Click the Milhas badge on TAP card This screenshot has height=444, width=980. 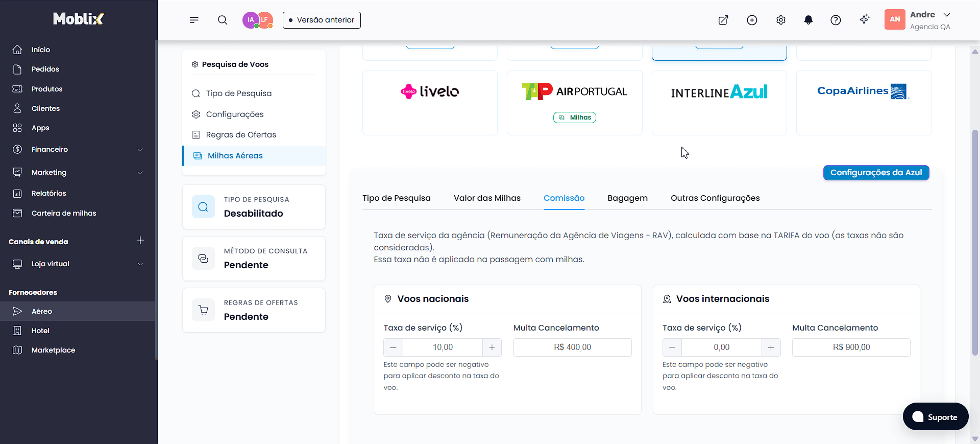pyautogui.click(x=575, y=118)
